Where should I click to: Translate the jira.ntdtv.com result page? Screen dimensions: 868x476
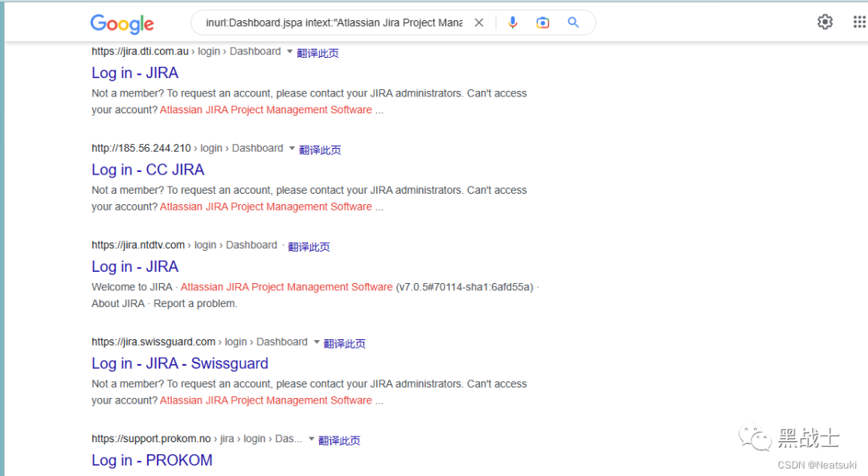tap(309, 247)
